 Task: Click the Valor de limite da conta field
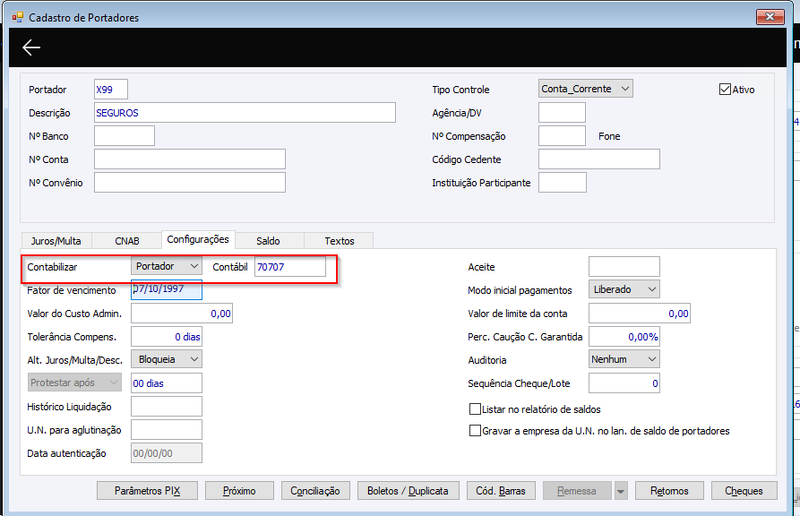[x=639, y=313]
